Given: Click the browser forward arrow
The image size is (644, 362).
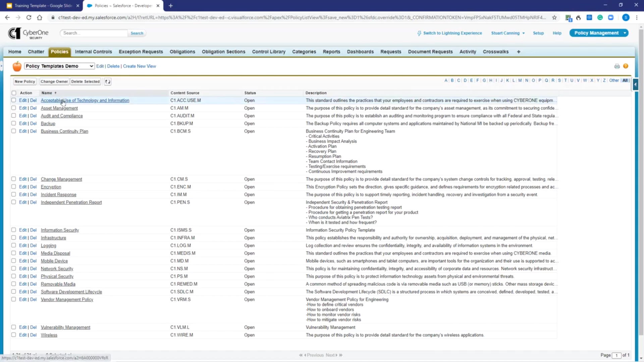Looking at the screenshot, I should pyautogui.click(x=18, y=17).
